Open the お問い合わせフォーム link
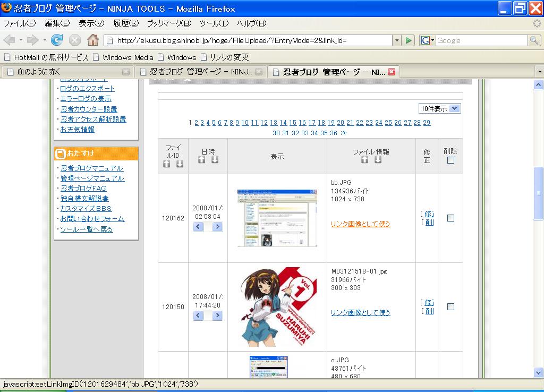Screen dimensions: 544x392 click(92, 219)
